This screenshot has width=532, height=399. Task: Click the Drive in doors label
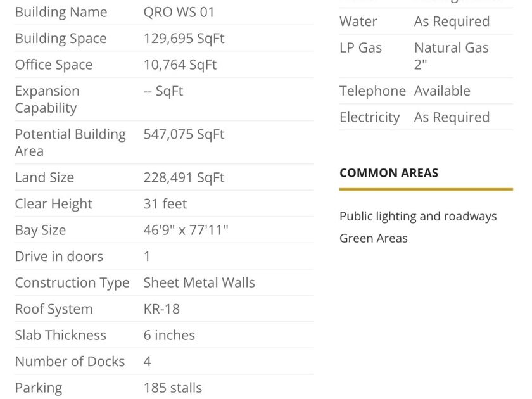[59, 256]
